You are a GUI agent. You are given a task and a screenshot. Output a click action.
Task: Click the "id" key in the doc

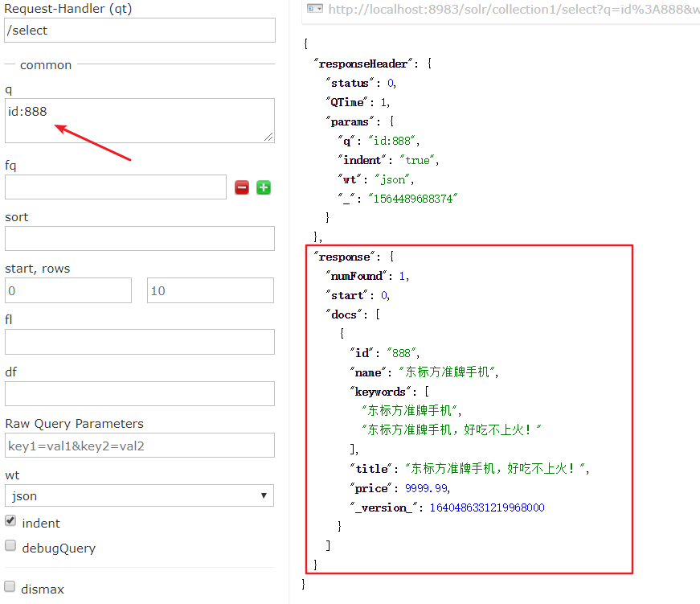point(362,353)
